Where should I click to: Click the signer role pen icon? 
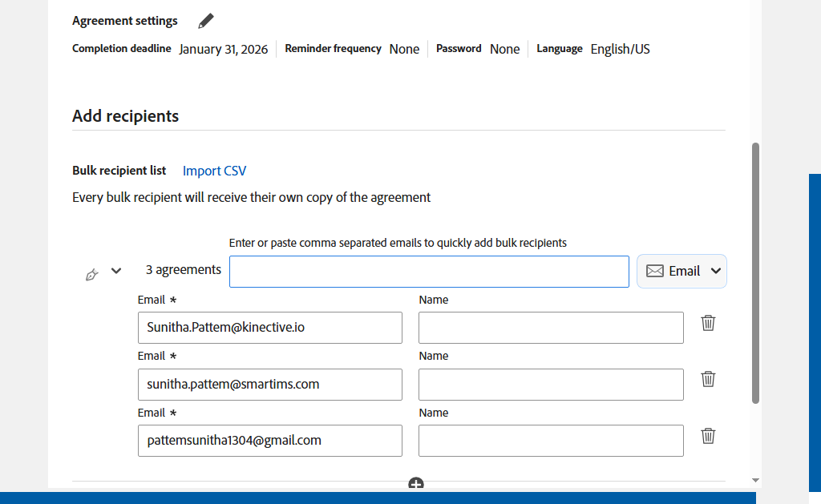(91, 275)
